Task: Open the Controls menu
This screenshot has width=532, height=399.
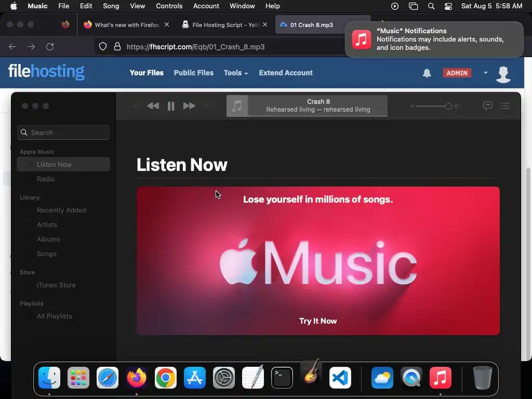Action: tap(169, 6)
